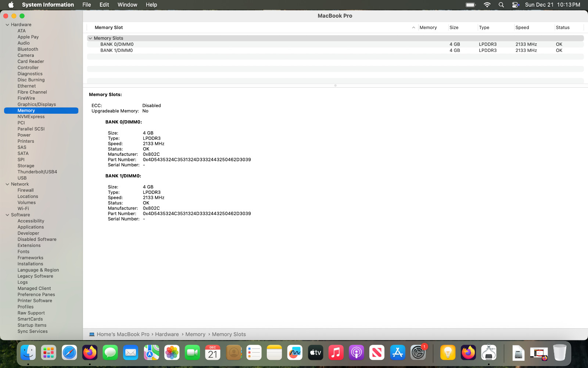
Task: Select Wi-Fi under Network
Action: [x=23, y=209]
